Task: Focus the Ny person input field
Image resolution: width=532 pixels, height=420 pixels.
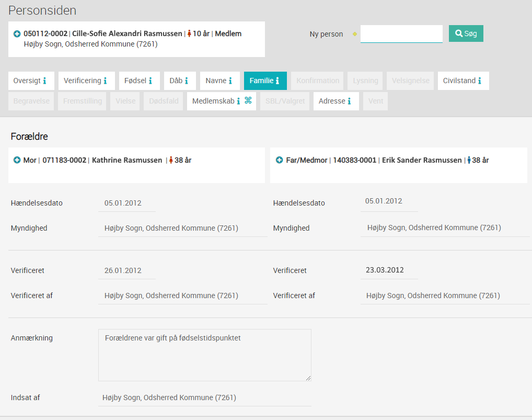Action: [401, 34]
